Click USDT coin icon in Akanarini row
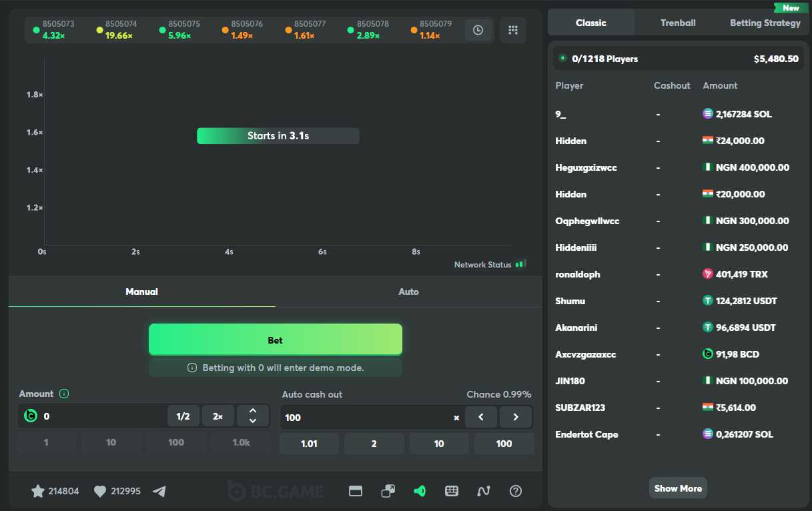Screen dimensions: 812x511 (708, 328)
